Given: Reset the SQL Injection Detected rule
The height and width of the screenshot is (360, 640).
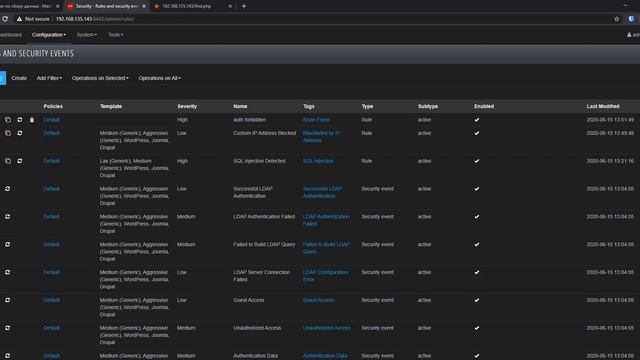Looking at the screenshot, I should pos(20,161).
